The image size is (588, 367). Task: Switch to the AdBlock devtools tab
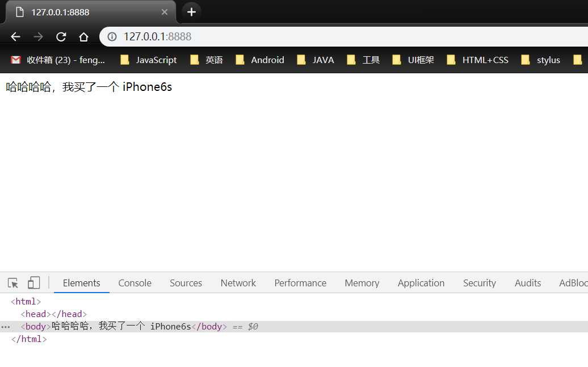click(x=573, y=283)
